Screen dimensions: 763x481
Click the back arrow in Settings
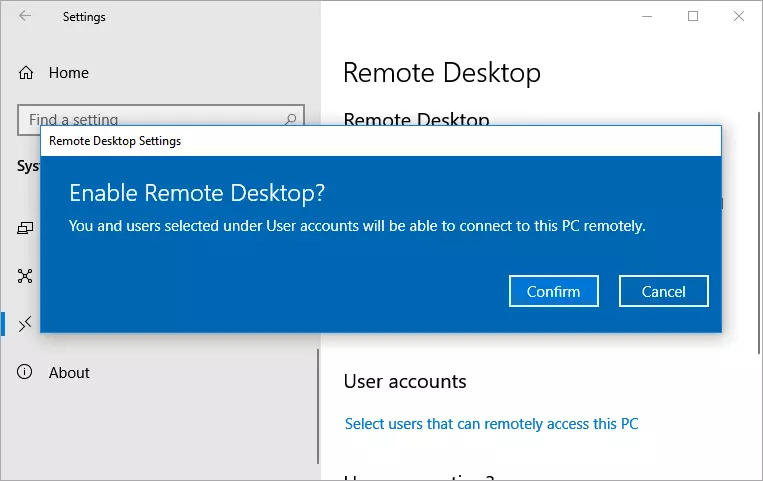click(x=24, y=17)
